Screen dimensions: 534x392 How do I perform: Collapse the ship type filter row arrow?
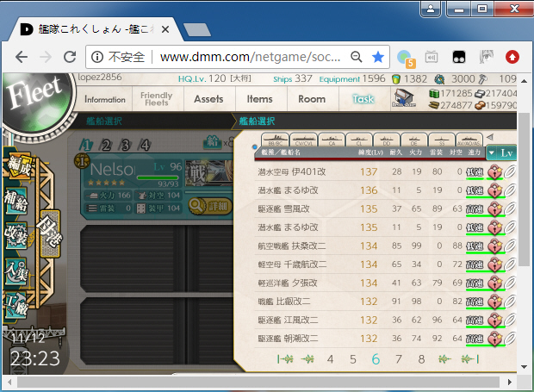[490, 137]
